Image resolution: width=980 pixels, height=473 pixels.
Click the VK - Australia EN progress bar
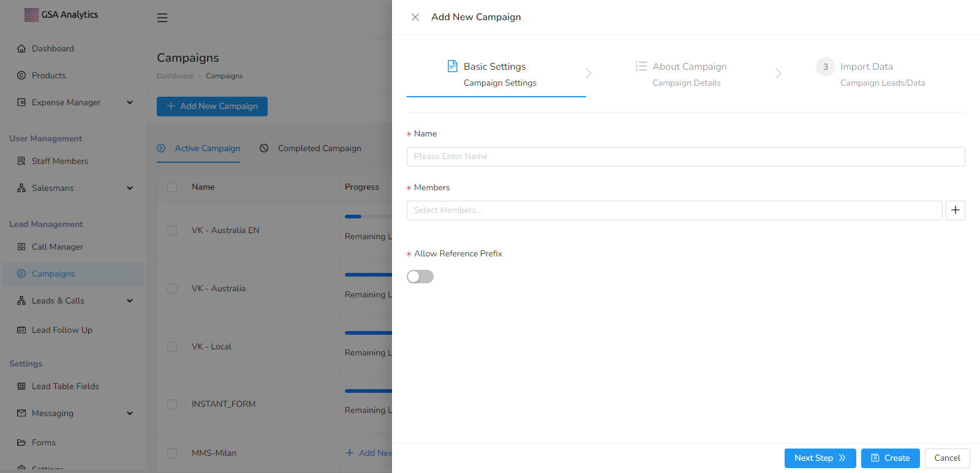tap(368, 217)
